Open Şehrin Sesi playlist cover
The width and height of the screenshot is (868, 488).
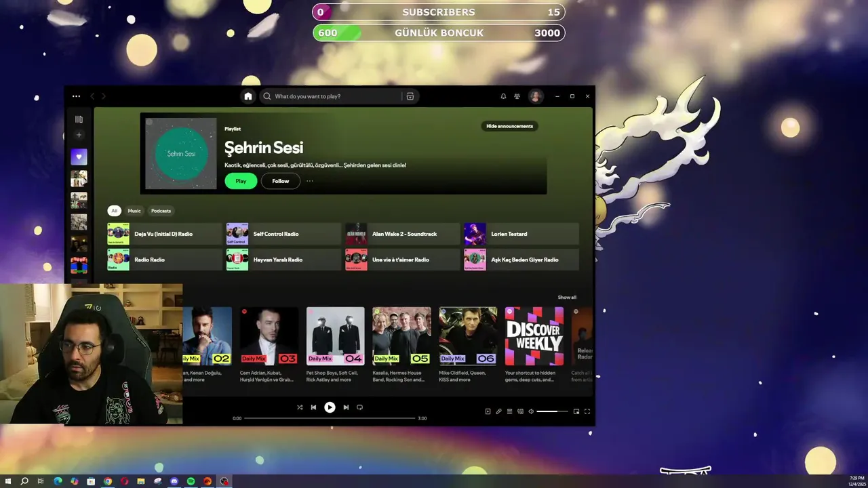(x=181, y=153)
